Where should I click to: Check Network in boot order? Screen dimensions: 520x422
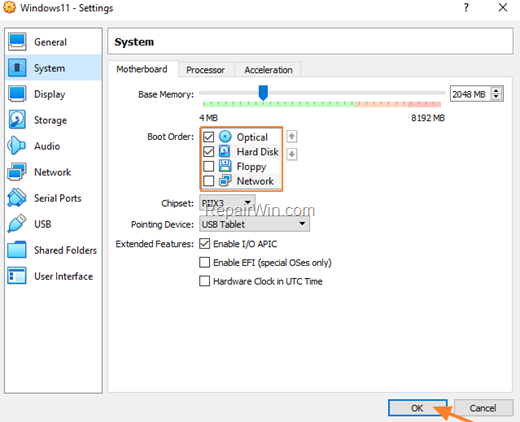point(209,181)
